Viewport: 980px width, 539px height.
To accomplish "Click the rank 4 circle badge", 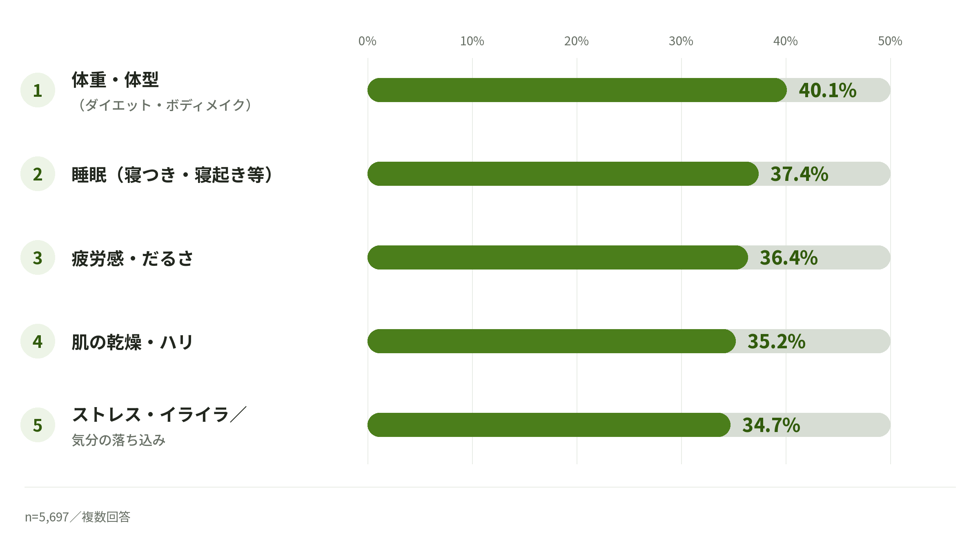I will (x=38, y=341).
